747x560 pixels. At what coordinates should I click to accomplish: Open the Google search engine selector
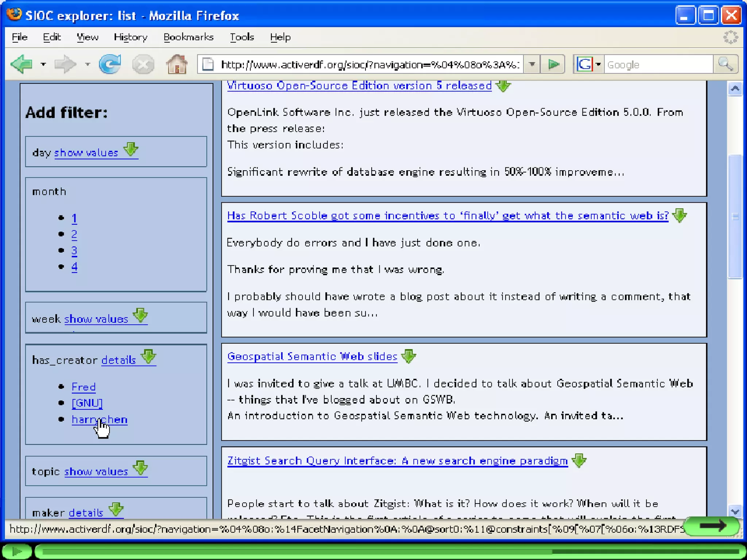(589, 65)
